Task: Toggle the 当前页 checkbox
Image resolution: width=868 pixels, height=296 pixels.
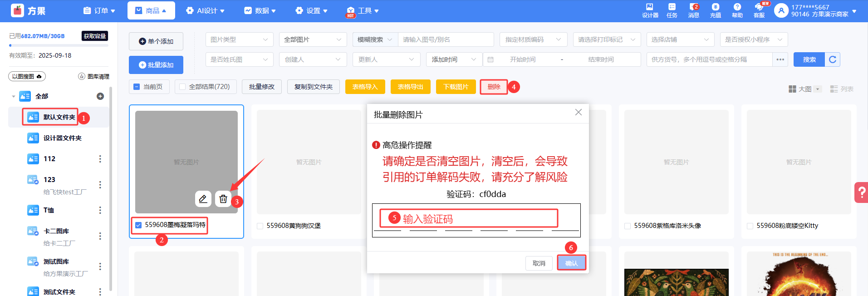Action: click(137, 87)
